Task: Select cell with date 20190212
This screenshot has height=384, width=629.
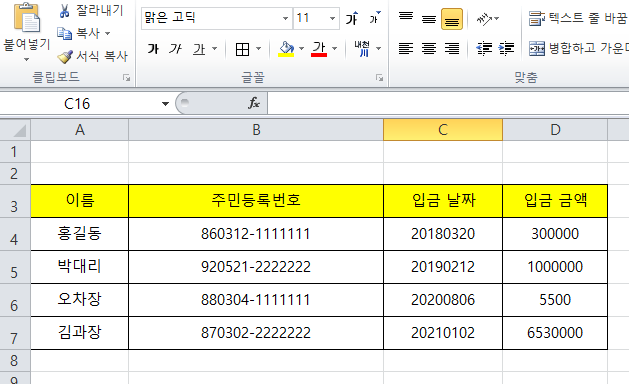Action: (443, 267)
